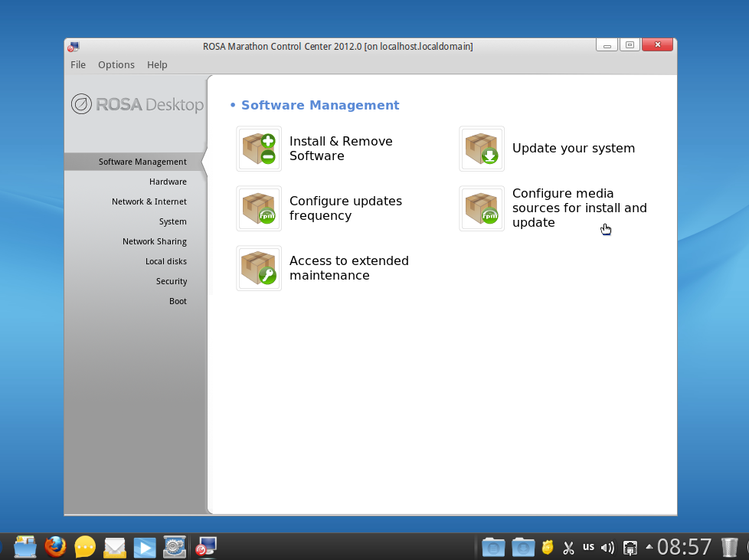
Task: Maximize the Control Center window
Action: pyautogui.click(x=630, y=45)
